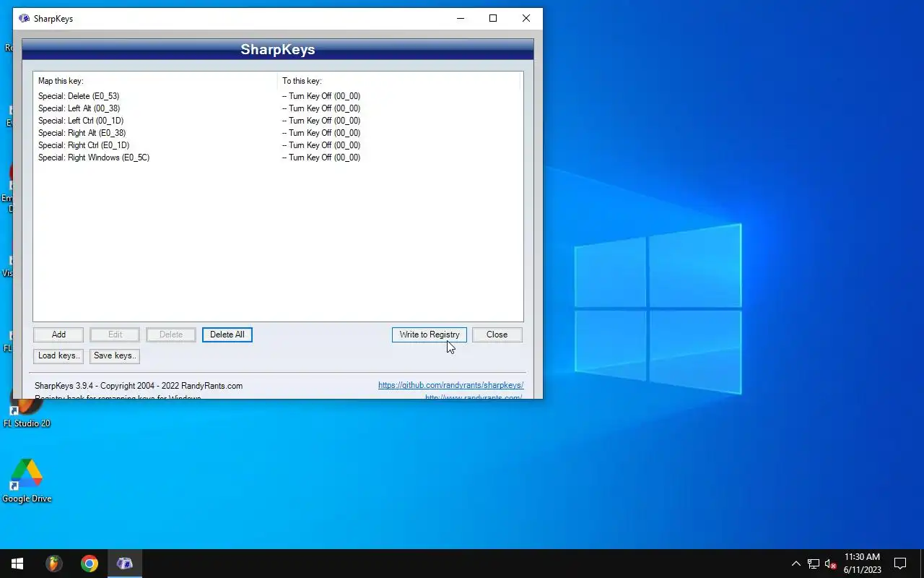Open the GitHub sharpkeys link

[x=450, y=385]
